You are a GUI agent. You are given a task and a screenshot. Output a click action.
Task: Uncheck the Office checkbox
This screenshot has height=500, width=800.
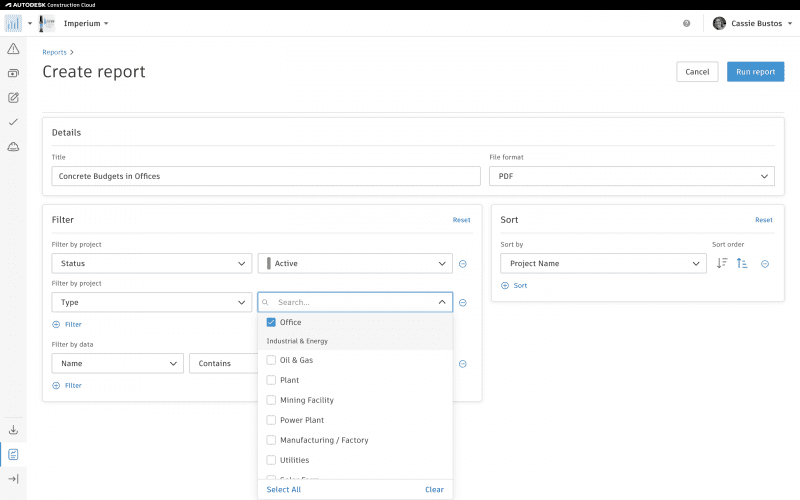click(x=271, y=322)
